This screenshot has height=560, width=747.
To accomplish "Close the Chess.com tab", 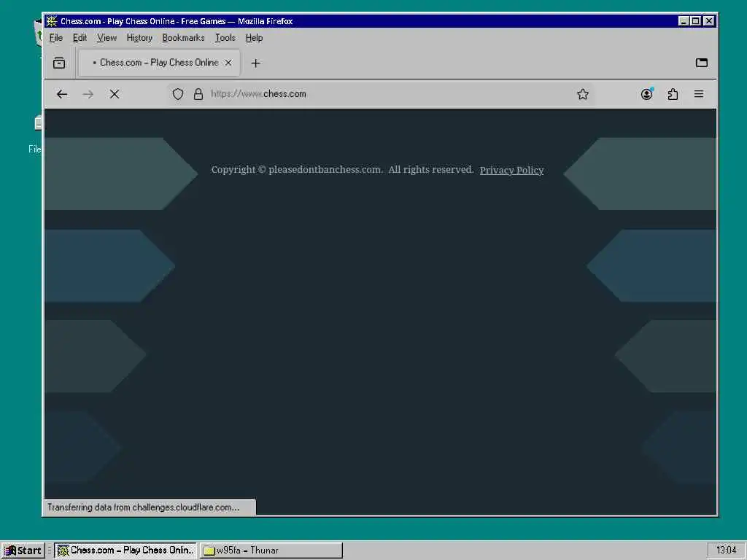I will (228, 63).
